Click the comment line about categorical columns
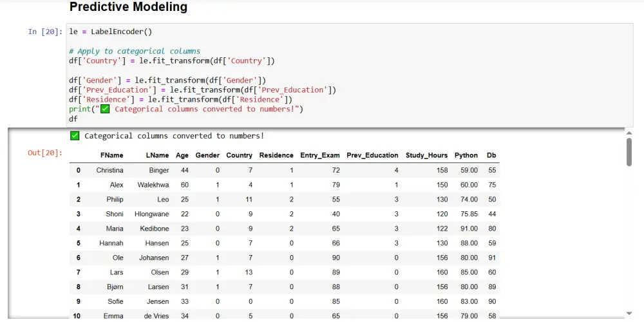 click(x=138, y=51)
